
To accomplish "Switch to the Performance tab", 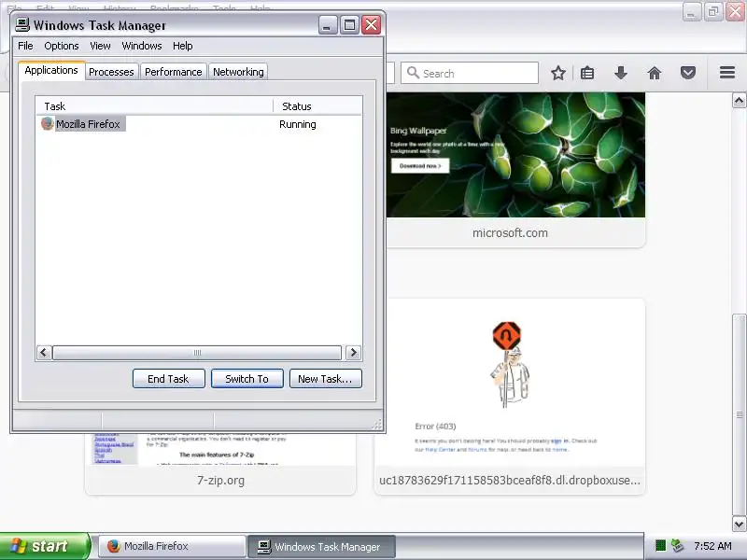I will [174, 72].
